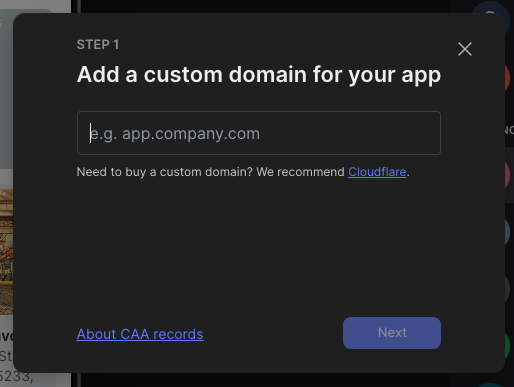Click the slate blue circle icon on the right
The width and height of the screenshot is (514, 387).
[x=507, y=232]
